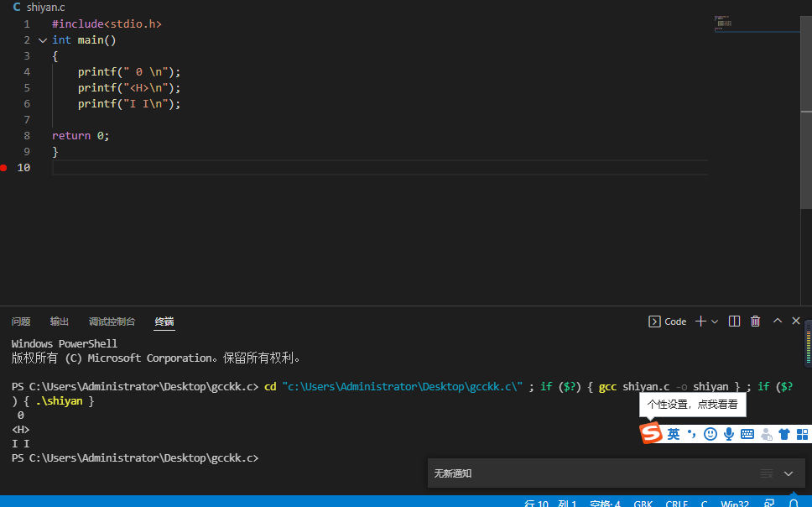Change end of line sequence CRLF

676,504
